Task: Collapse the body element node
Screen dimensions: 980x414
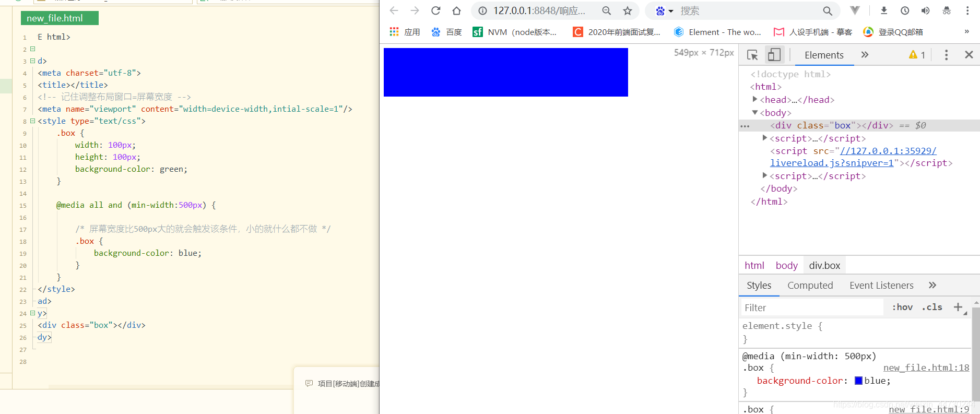Action: [x=754, y=112]
